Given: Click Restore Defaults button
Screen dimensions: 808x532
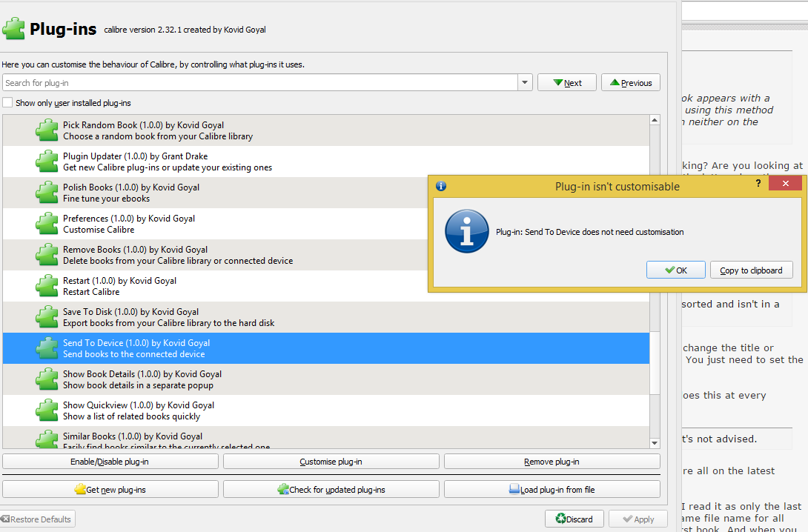Looking at the screenshot, I should [37, 519].
